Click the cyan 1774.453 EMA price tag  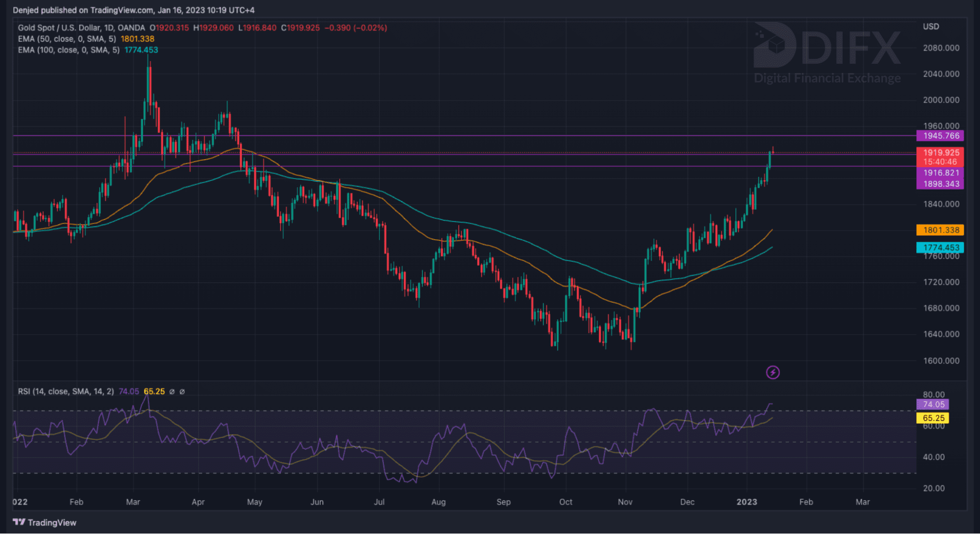point(940,248)
